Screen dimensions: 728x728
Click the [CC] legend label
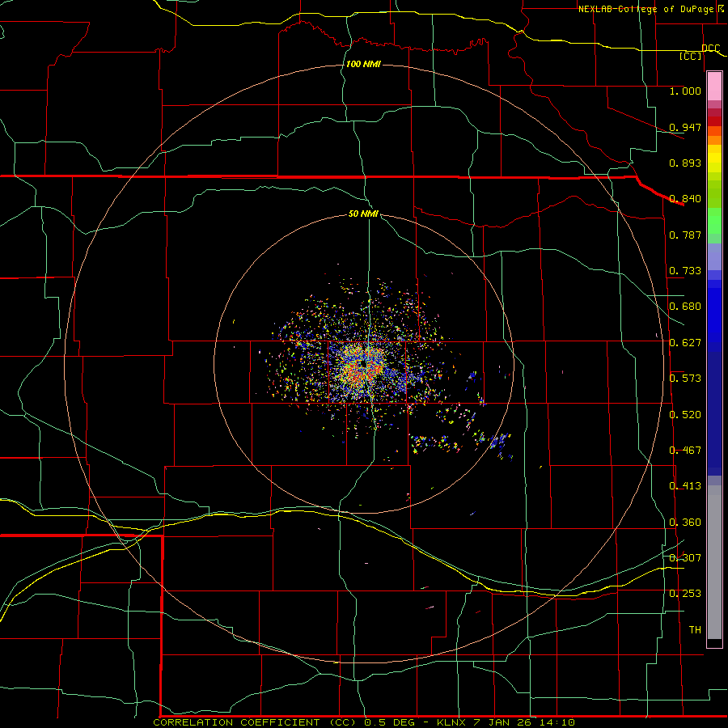(691, 56)
